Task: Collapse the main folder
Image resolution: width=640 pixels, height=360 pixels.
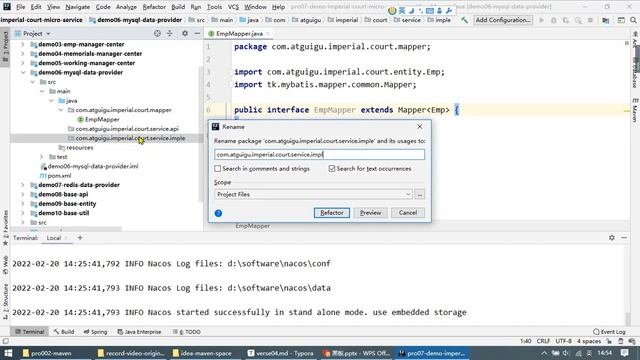Action: pyautogui.click(x=42, y=91)
